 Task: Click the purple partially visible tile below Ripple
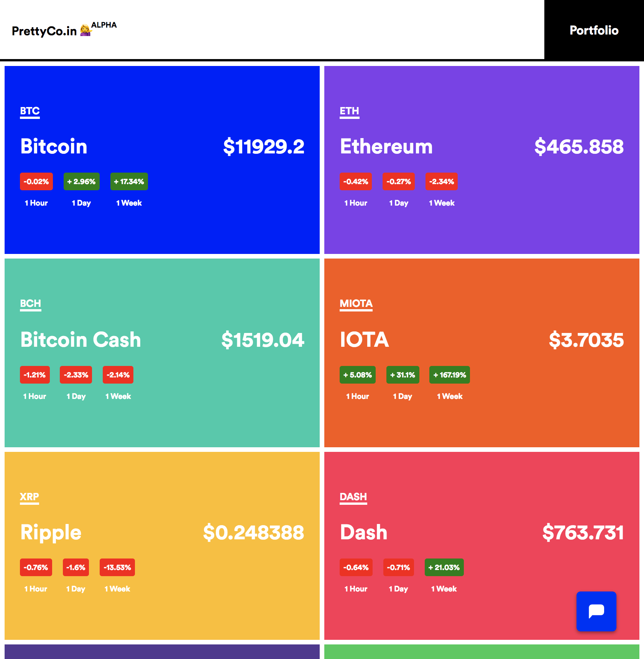(x=161, y=652)
